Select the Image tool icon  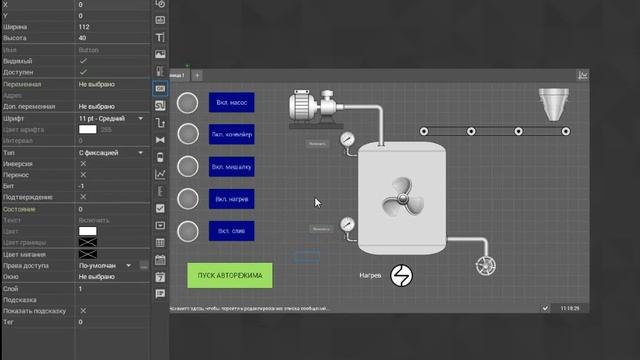point(160,54)
